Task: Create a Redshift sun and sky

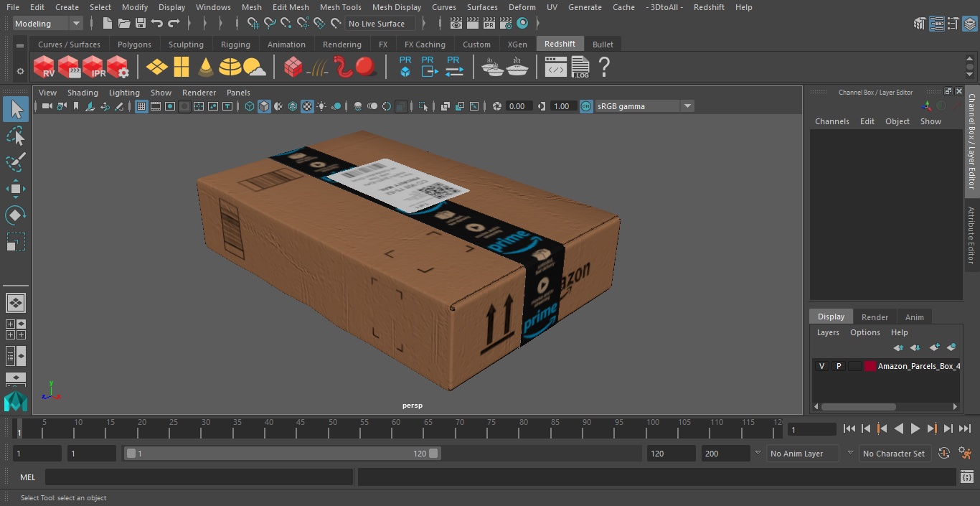Action: click(254, 67)
